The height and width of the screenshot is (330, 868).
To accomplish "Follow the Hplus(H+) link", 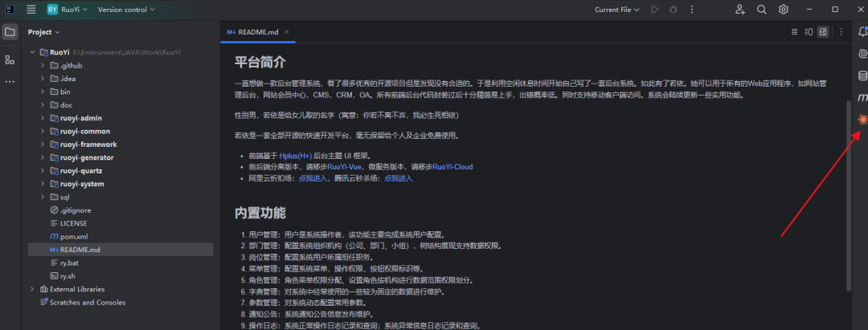I will (x=296, y=156).
